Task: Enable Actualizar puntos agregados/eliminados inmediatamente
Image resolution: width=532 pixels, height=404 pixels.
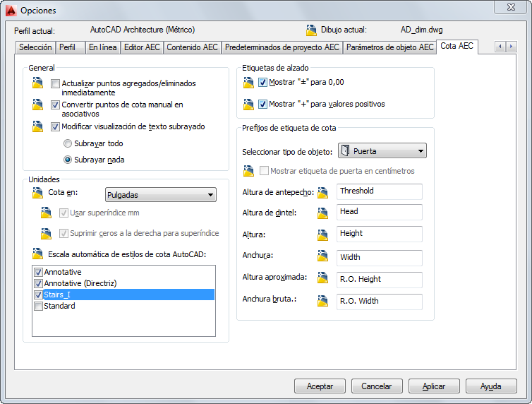Action: click(x=55, y=83)
